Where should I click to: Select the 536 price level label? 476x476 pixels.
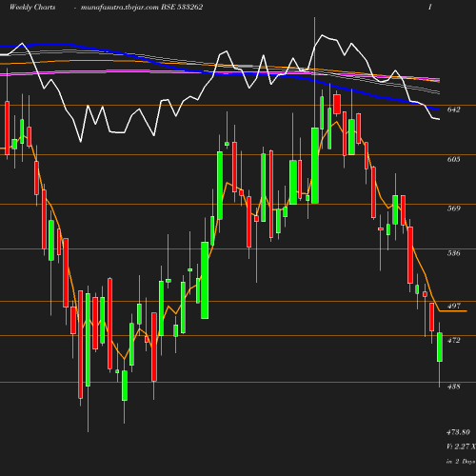453,253
